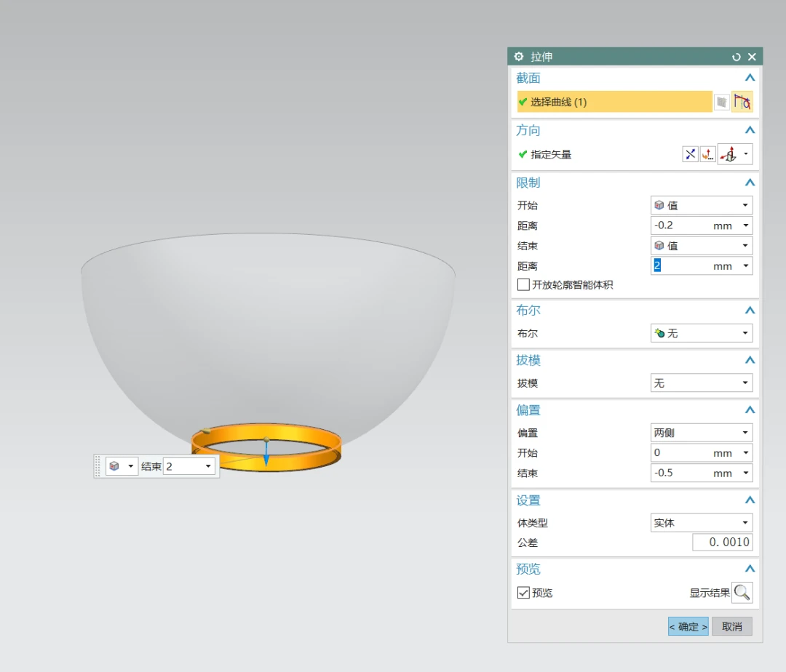Reset the 拉伸 dialog with the reset icon
This screenshot has width=786, height=672.
(736, 57)
